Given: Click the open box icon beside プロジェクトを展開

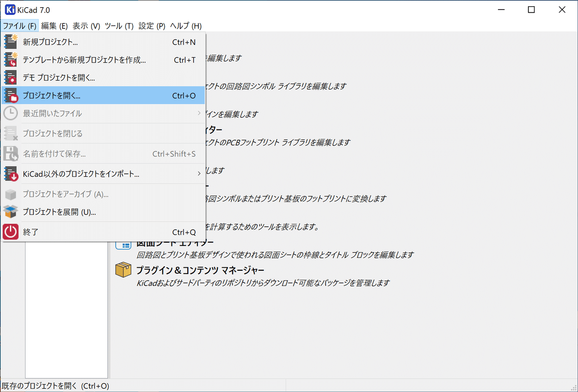Looking at the screenshot, I should click(x=11, y=211).
